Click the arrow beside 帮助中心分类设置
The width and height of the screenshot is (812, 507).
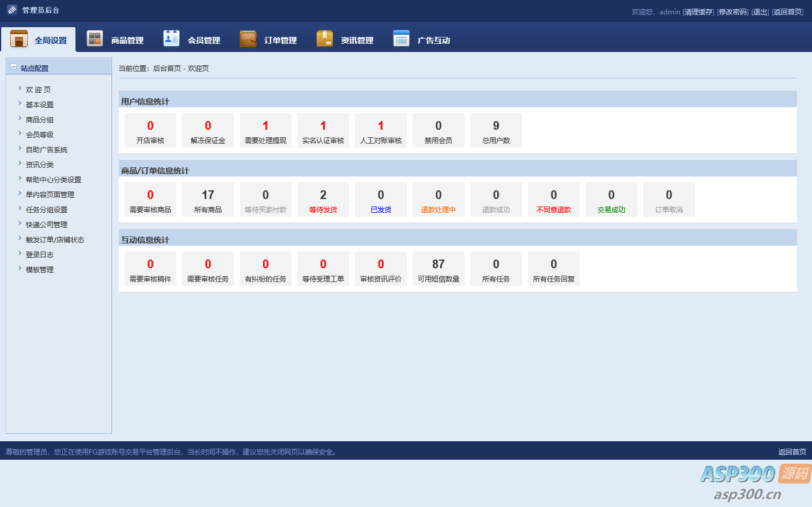click(x=20, y=178)
